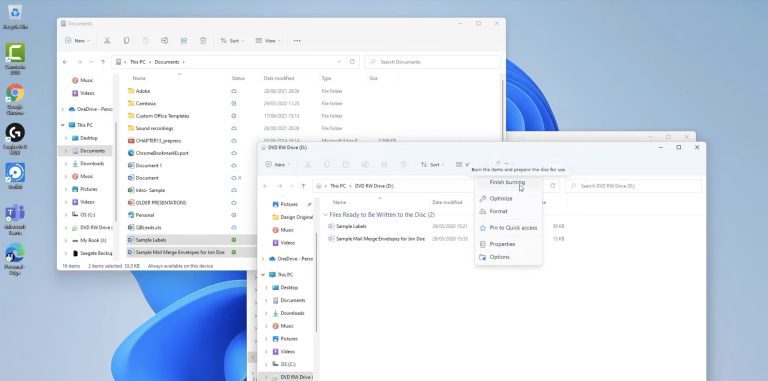
Task: Click Delete trash icon in Documents toolbar
Action: click(203, 41)
